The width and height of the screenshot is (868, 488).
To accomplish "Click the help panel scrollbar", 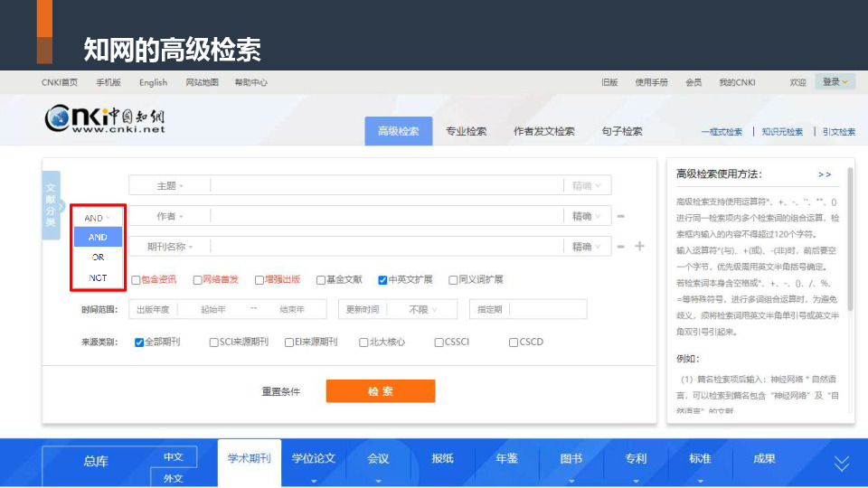I will tap(851, 240).
